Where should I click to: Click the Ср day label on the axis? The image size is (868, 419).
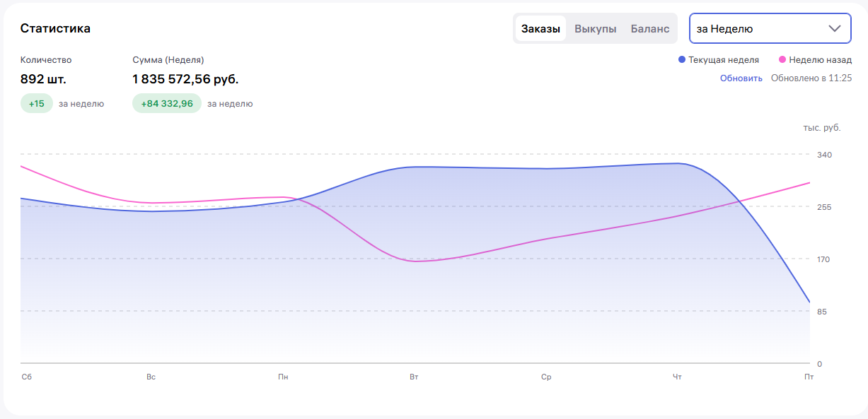click(546, 377)
